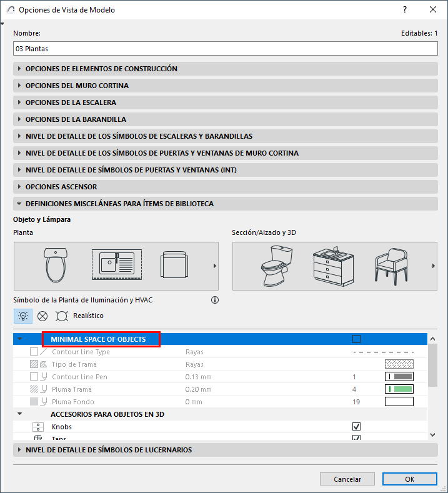Screen dimensions: 448x493
Task: Expand Puertas y Ventanas de Muro Cortina panel
Action: click(226, 153)
